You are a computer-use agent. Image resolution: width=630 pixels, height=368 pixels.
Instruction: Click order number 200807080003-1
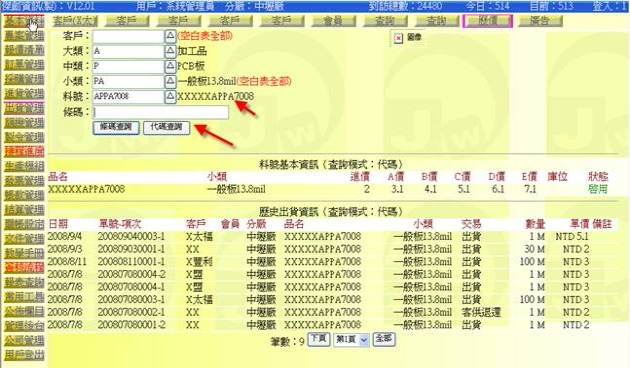(x=131, y=299)
